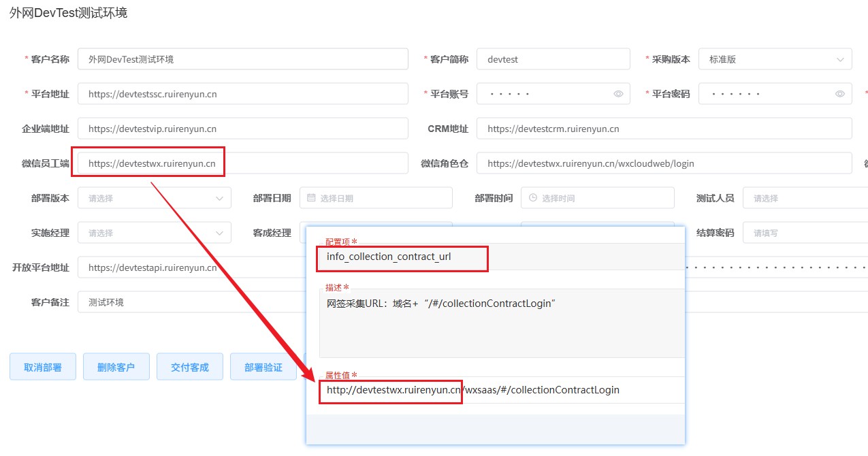Image resolution: width=868 pixels, height=456 pixels.
Task: Click the 删除客户 button
Action: click(116, 366)
